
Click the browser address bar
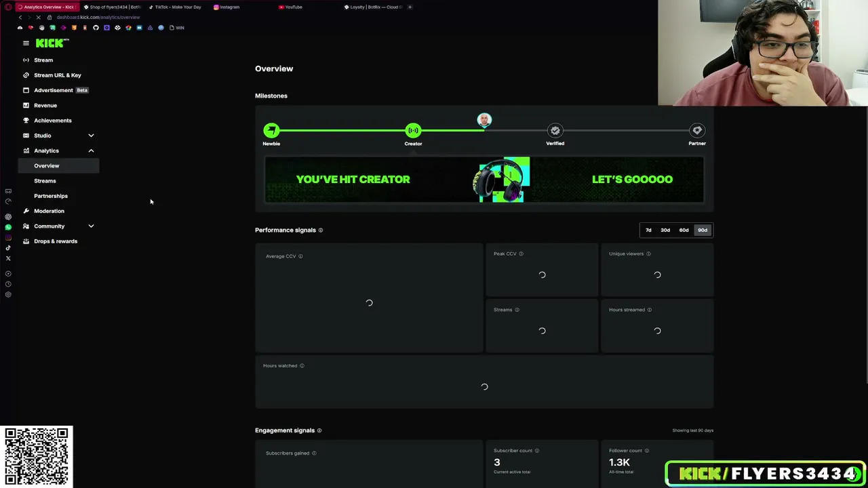coord(98,17)
